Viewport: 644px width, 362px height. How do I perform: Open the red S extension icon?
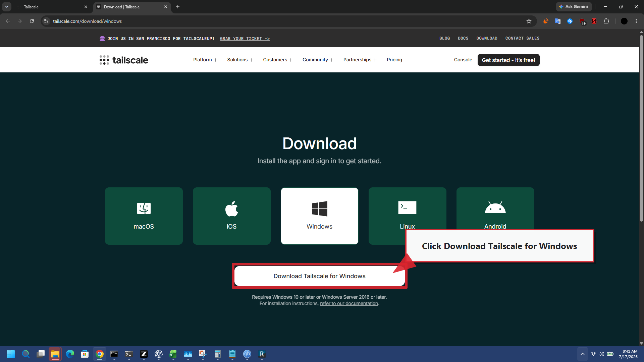(594, 21)
